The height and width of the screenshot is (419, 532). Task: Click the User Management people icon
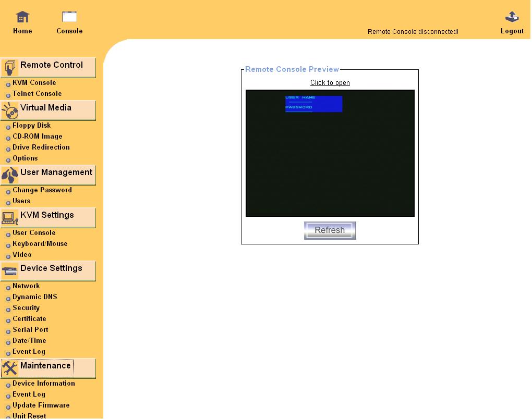[x=10, y=175]
